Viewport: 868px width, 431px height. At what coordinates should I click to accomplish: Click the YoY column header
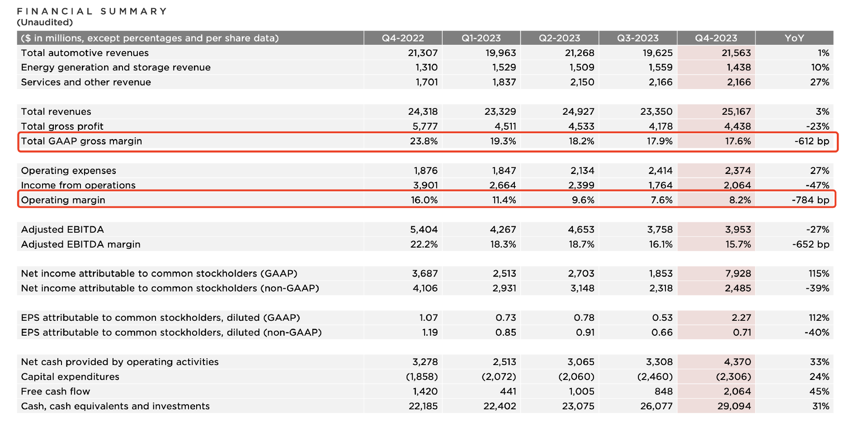(x=794, y=38)
